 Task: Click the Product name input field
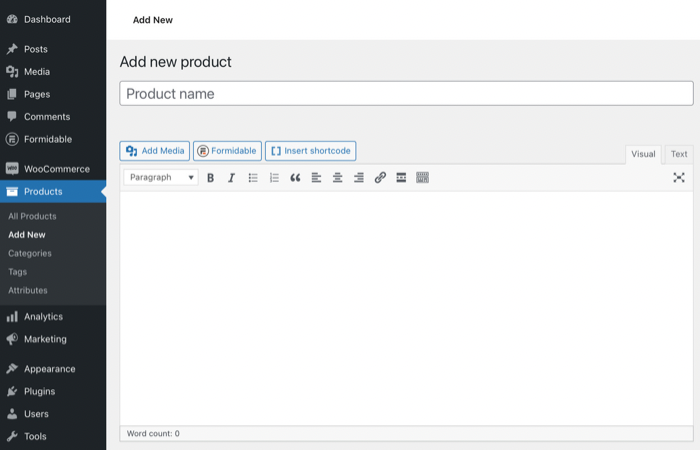(406, 94)
